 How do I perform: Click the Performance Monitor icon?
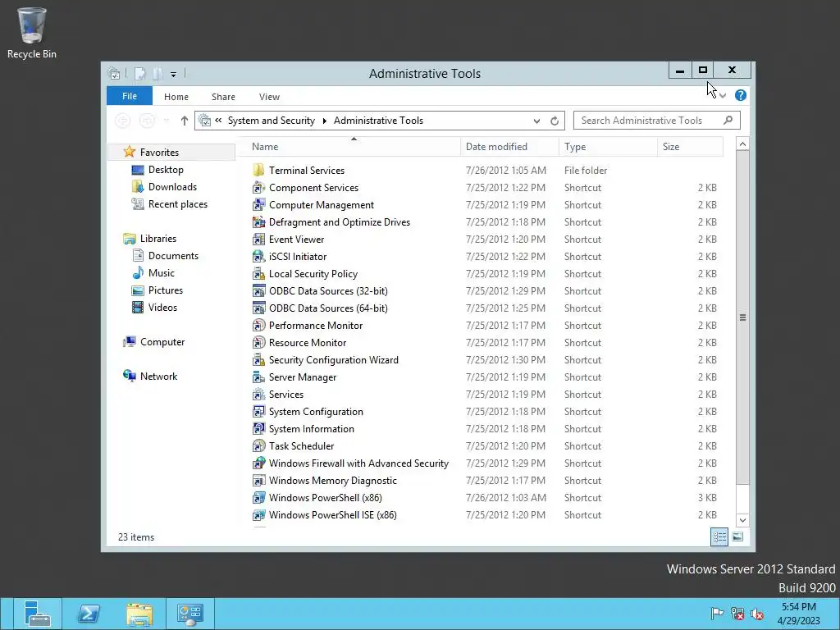pos(258,325)
